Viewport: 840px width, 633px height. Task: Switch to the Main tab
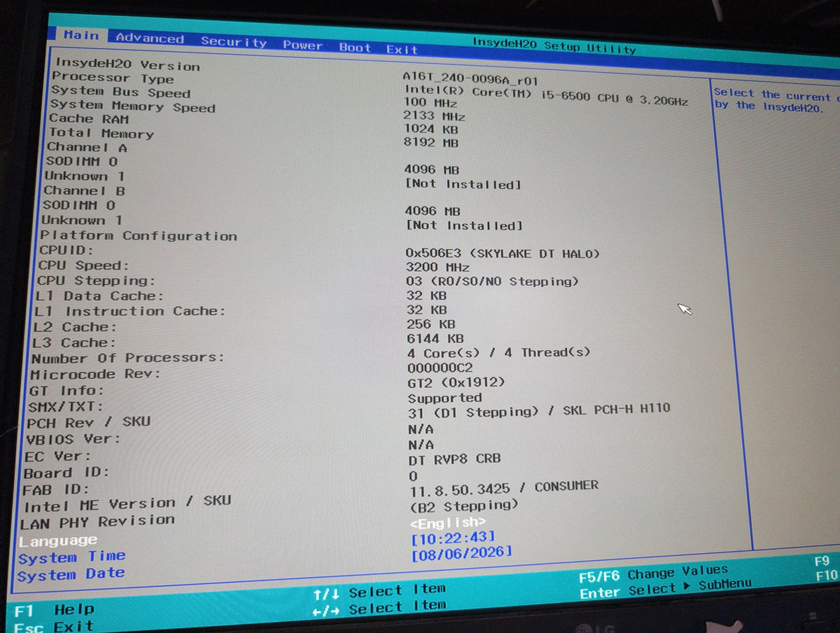pos(81,35)
